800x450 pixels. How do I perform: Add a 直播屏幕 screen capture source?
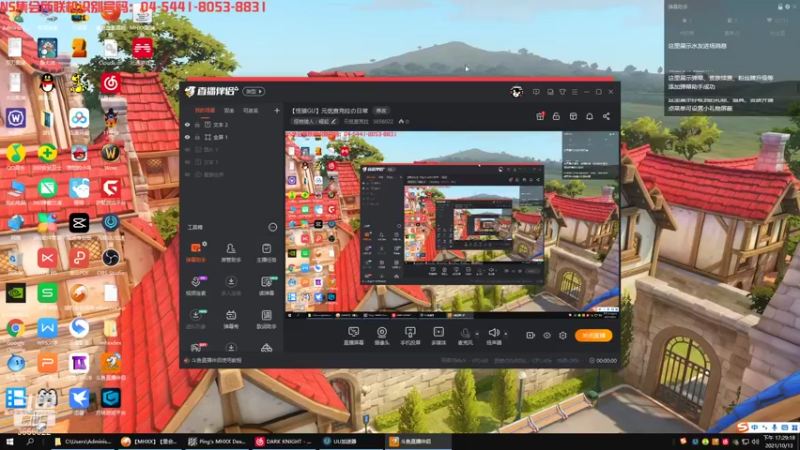tap(353, 336)
